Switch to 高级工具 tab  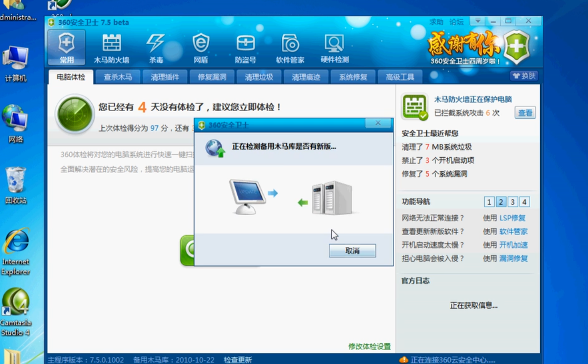point(400,77)
